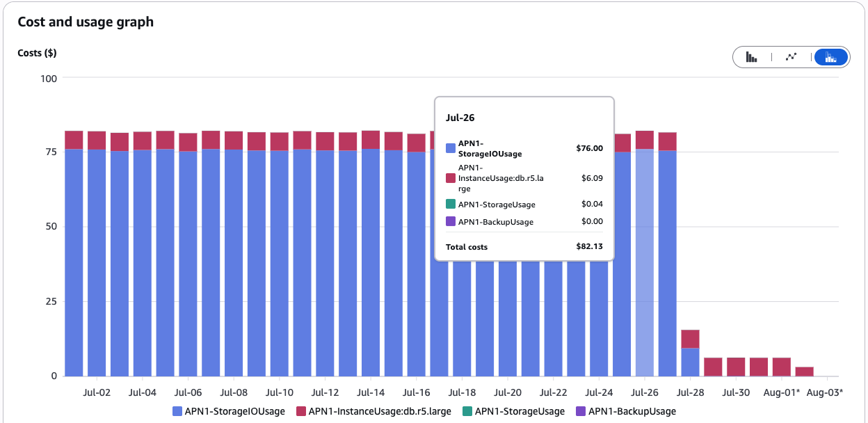This screenshot has height=423, width=868.
Task: Select the red Jul-28 bar segment
Action: (690, 339)
